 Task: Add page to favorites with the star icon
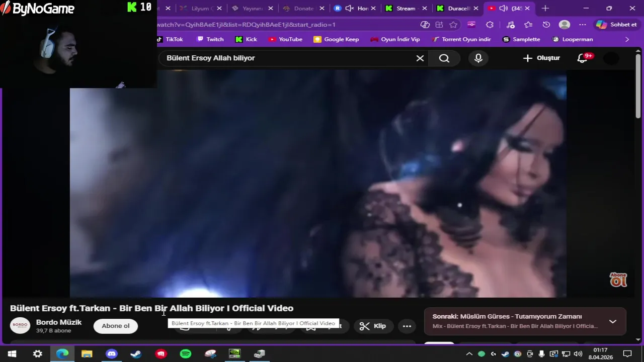[454, 25]
